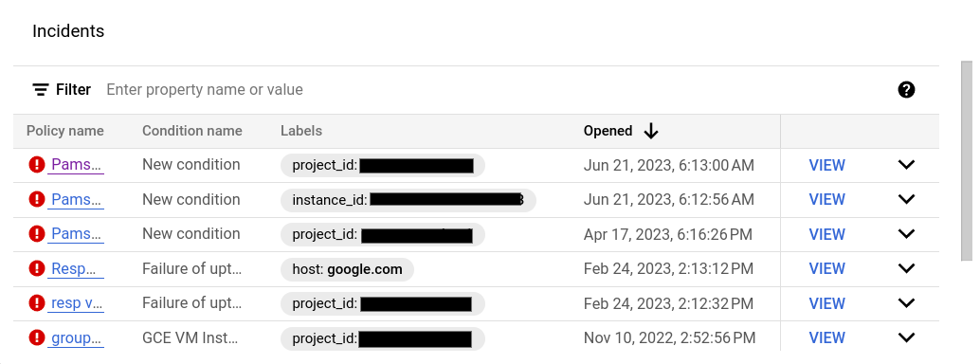
Task: Click the vertical scrollbar thumb
Action: [967, 161]
